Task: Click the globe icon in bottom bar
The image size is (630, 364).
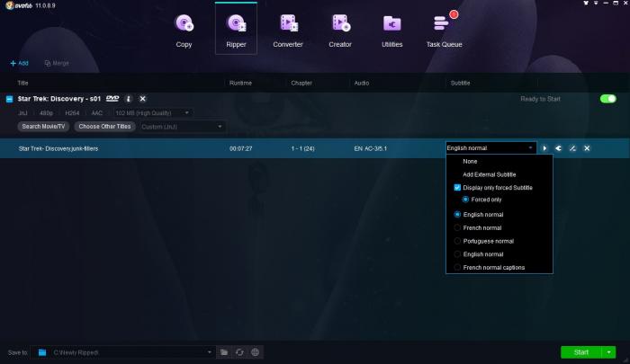Action: 255,352
